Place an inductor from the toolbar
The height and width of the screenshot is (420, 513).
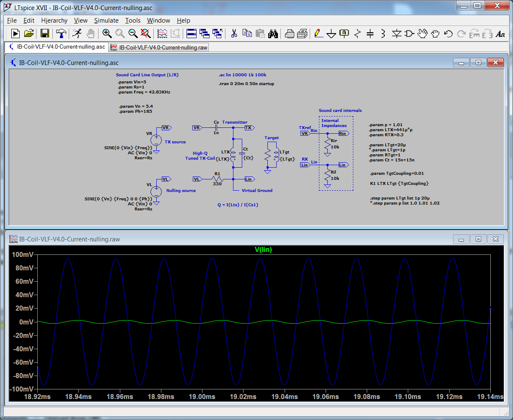383,34
